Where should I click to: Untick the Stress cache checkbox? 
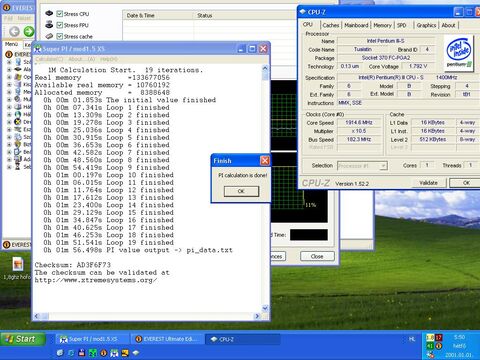(60, 36)
